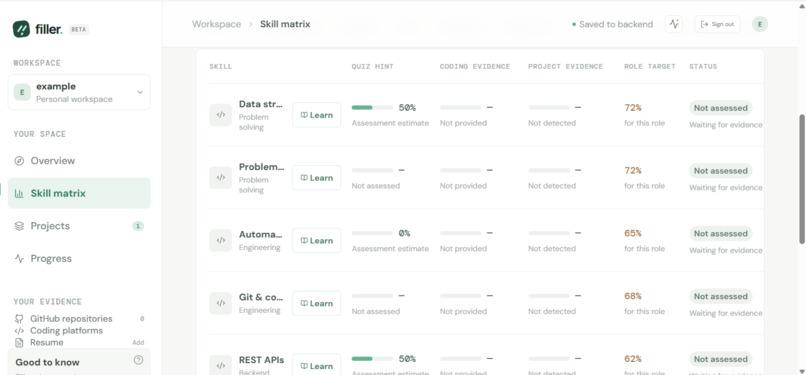Screen dimensions: 806x375
Task: Click the code icon for REST APIs row
Action: pyautogui.click(x=221, y=365)
